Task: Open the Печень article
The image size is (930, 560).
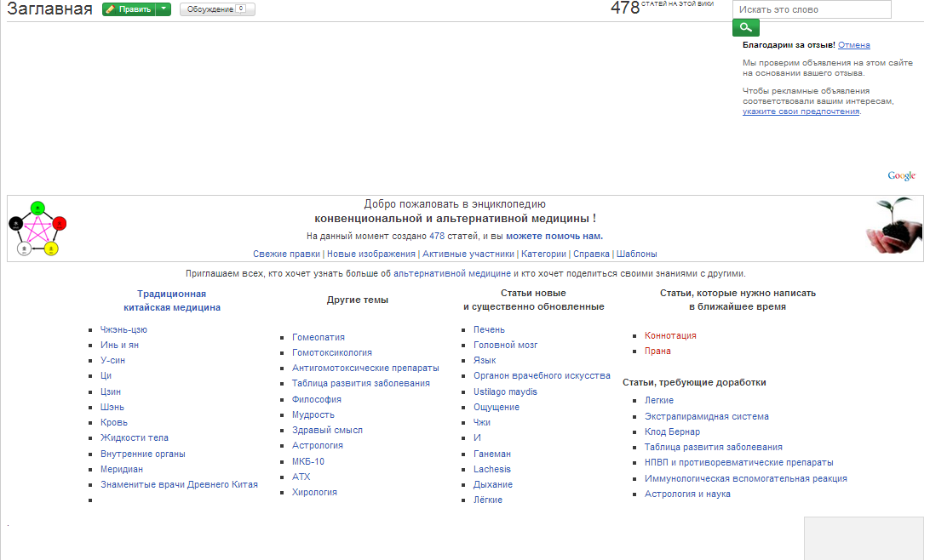Action: click(489, 329)
